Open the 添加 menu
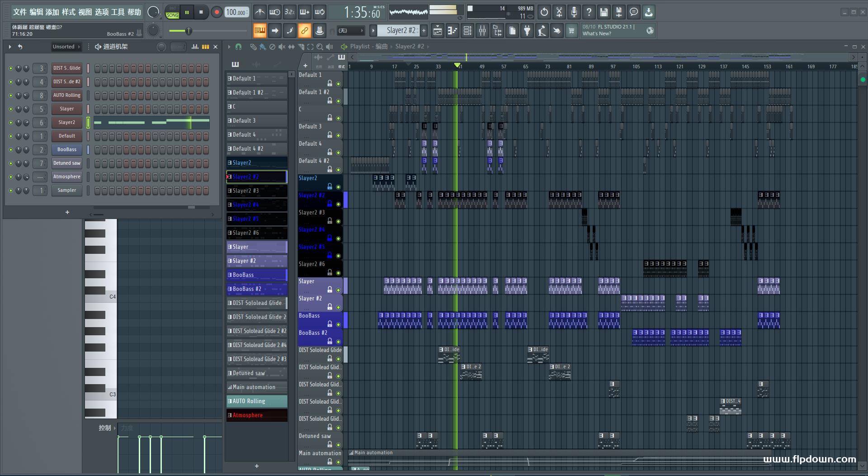The image size is (868, 476). [x=52, y=12]
